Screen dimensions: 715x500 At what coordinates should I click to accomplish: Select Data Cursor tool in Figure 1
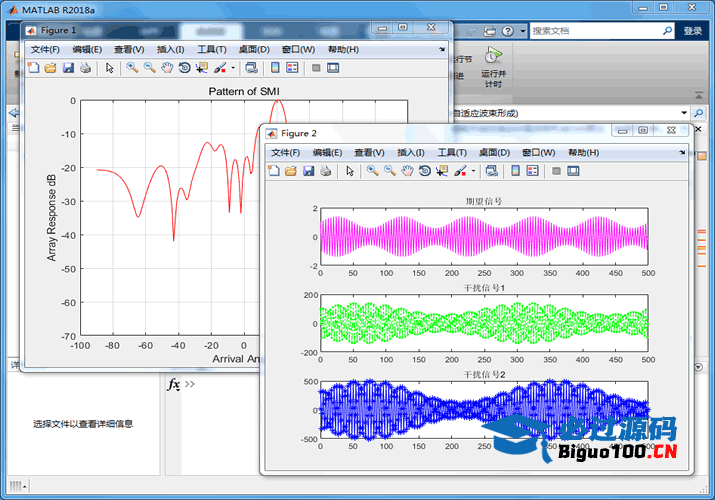201,68
